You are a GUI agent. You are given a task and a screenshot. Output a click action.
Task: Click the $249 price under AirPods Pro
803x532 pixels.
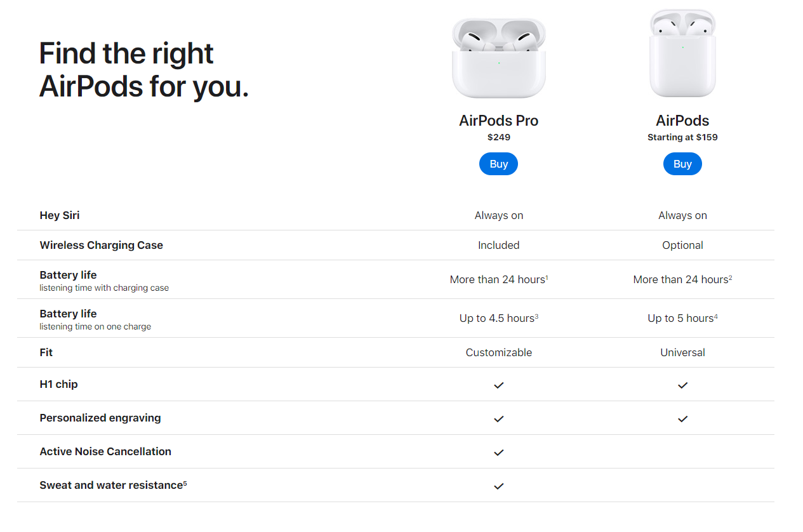click(x=499, y=137)
